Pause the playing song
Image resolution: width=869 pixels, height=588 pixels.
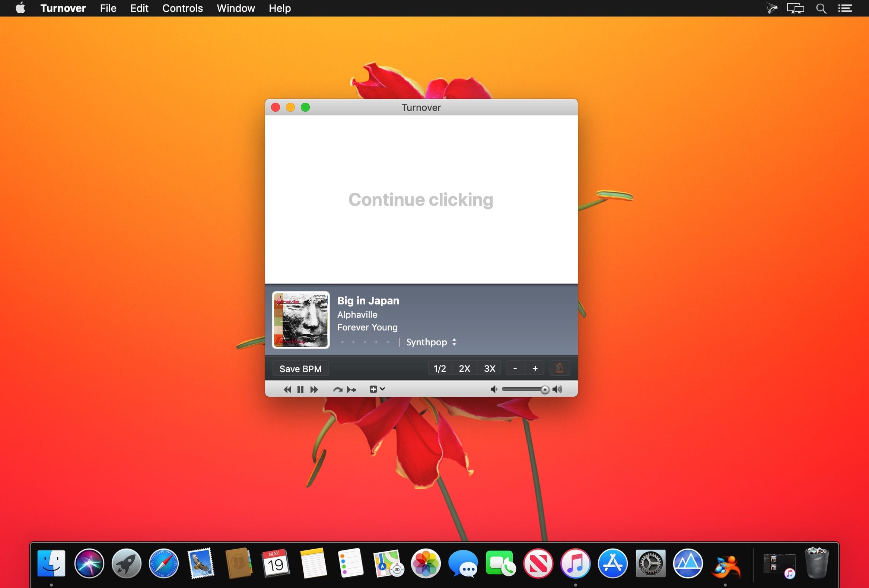pyautogui.click(x=300, y=390)
